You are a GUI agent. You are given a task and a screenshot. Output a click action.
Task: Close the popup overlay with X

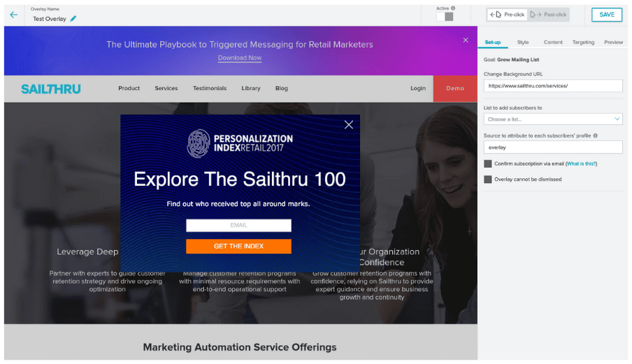348,125
